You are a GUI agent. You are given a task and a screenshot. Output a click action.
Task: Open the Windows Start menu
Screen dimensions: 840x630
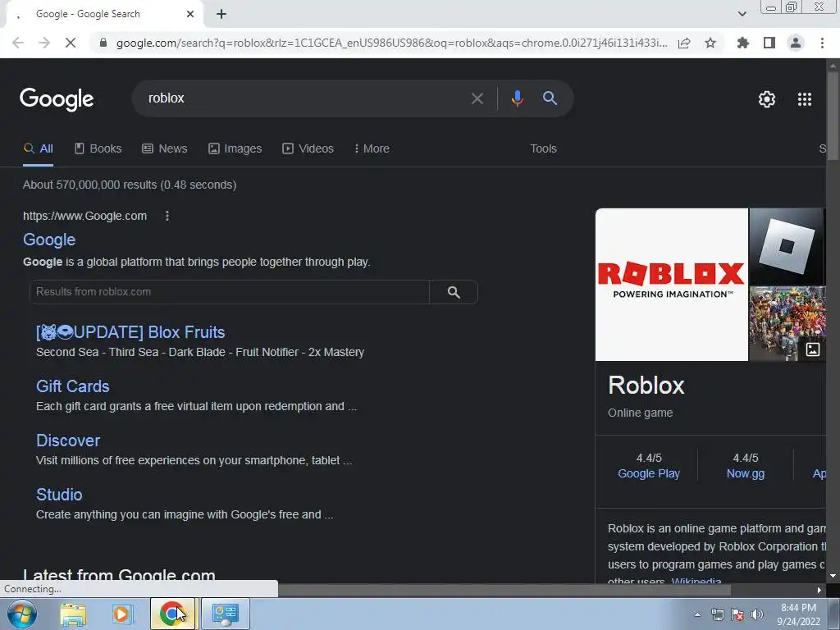21,614
